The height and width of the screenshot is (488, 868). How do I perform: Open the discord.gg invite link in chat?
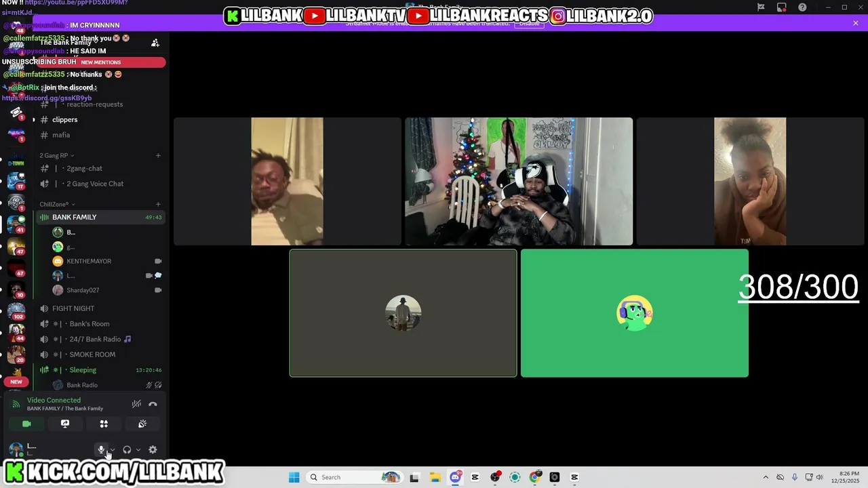tap(47, 98)
